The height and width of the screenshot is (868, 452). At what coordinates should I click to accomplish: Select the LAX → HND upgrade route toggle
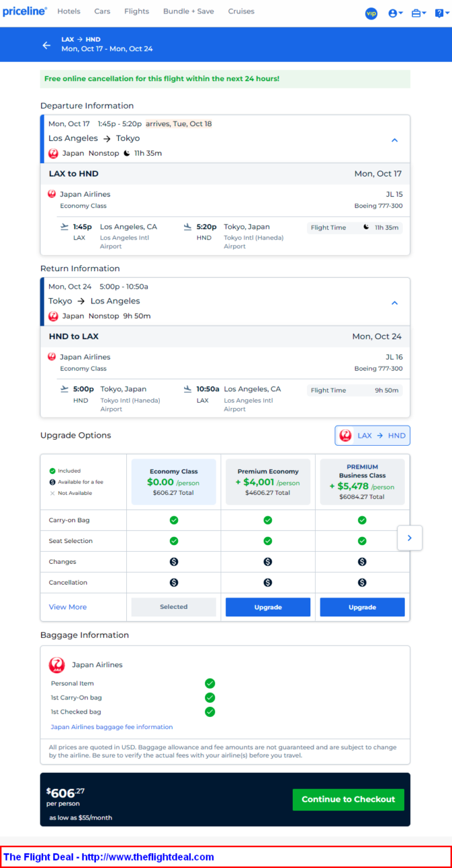[372, 436]
